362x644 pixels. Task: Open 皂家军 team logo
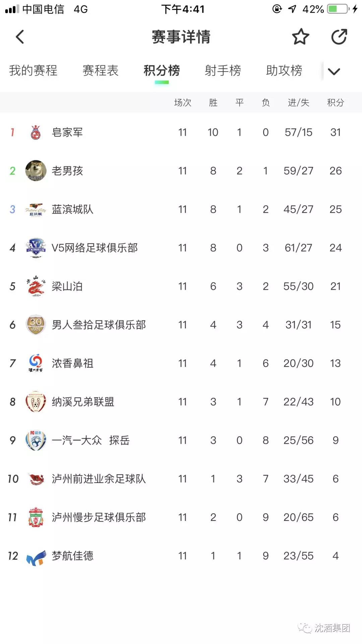[x=36, y=132]
